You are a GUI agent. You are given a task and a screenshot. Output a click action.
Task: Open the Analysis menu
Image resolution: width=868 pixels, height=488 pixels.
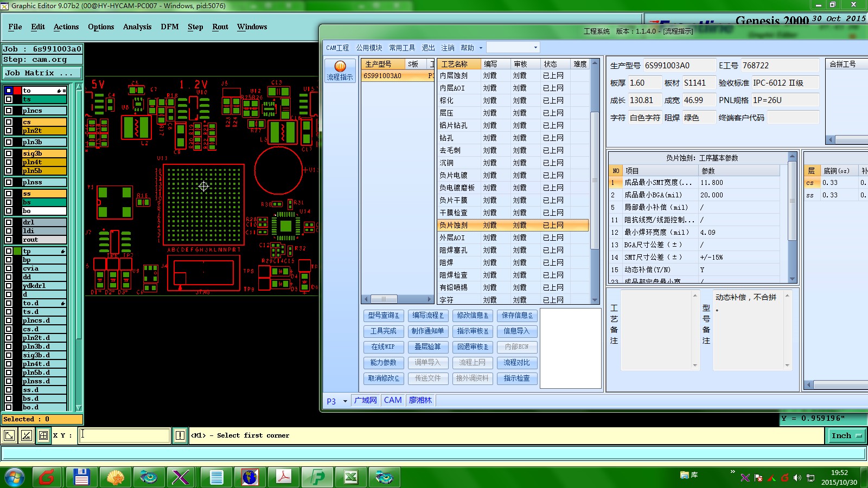click(137, 27)
